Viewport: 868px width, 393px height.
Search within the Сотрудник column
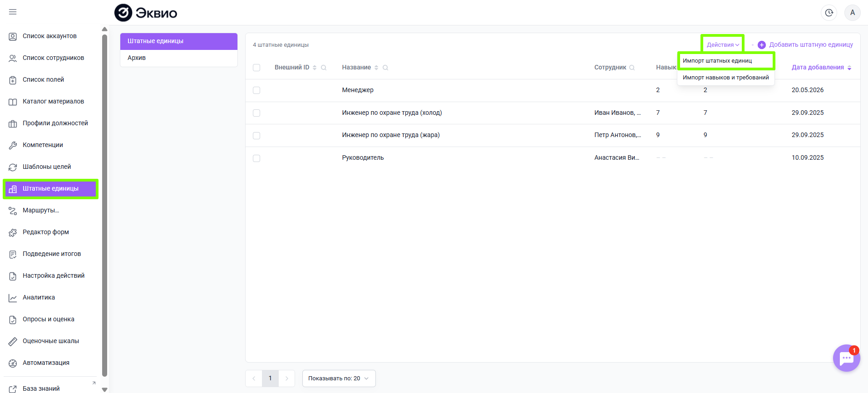click(x=632, y=68)
